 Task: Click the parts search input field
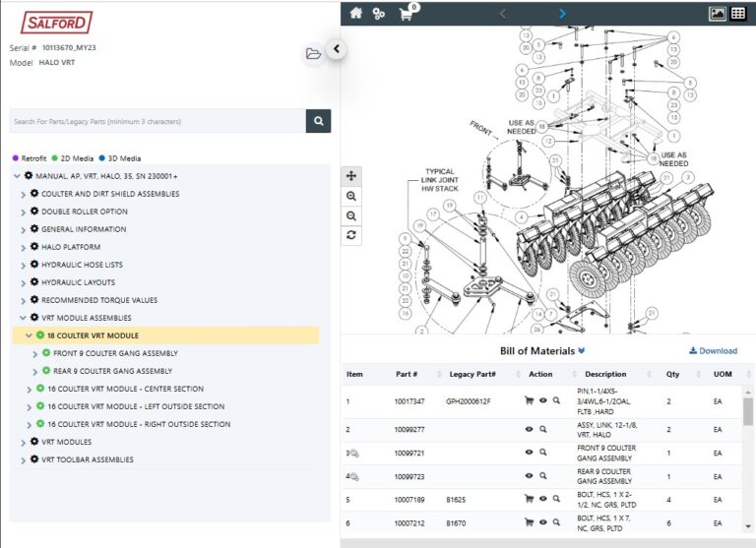157,121
